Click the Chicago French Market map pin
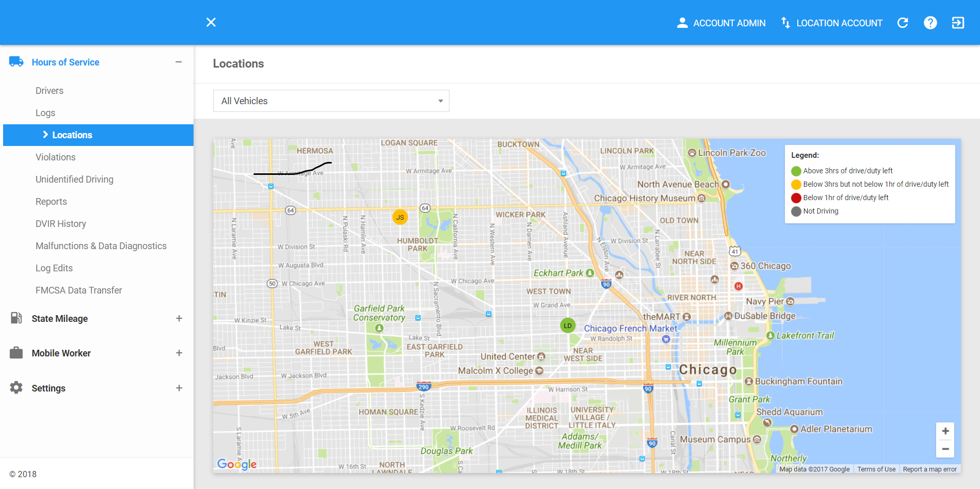 pos(666,339)
